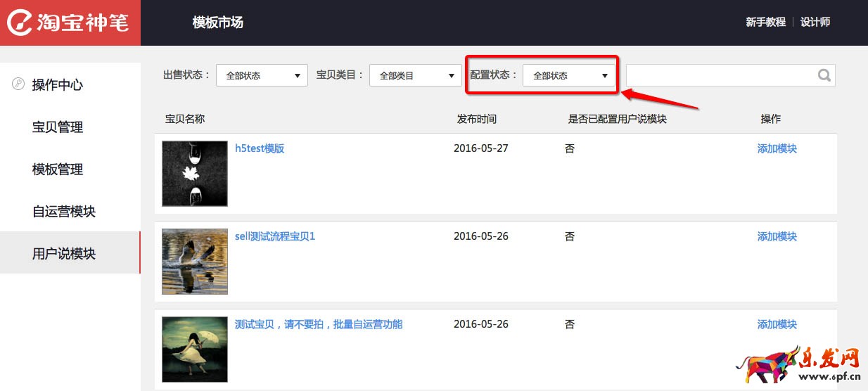Select 模板管理 in the sidebar
868x391 pixels.
coord(58,169)
